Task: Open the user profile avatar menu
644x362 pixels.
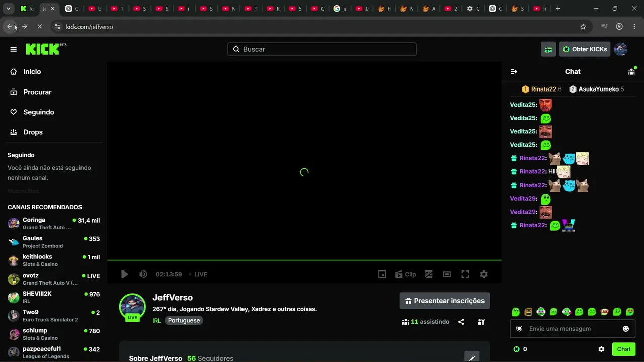Action: [620, 49]
